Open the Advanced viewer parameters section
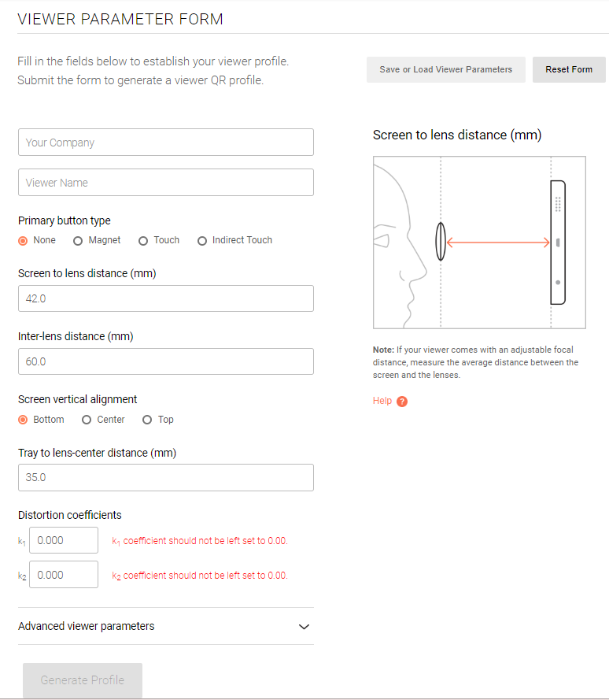Image resolution: width=609 pixels, height=700 pixels. click(87, 626)
